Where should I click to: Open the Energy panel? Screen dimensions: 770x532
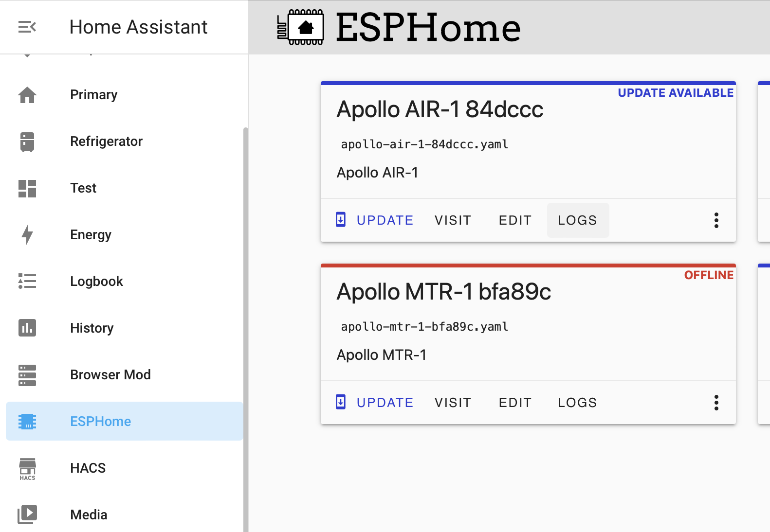tap(124, 235)
